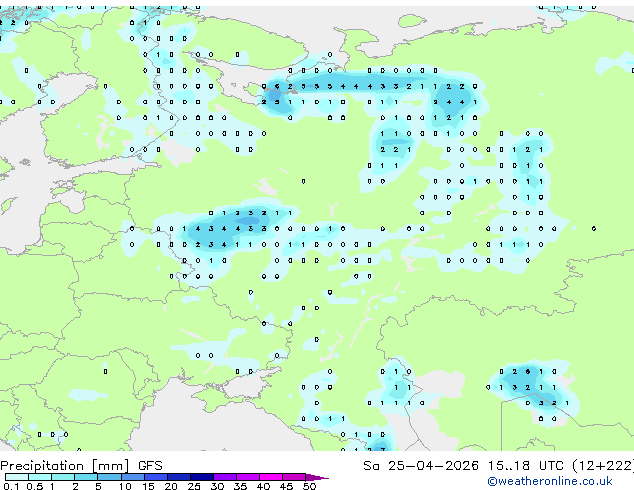The image size is (634, 490).
Task: Click the 0.1–0.5 mm palest legend swatch
Action: coord(17,477)
